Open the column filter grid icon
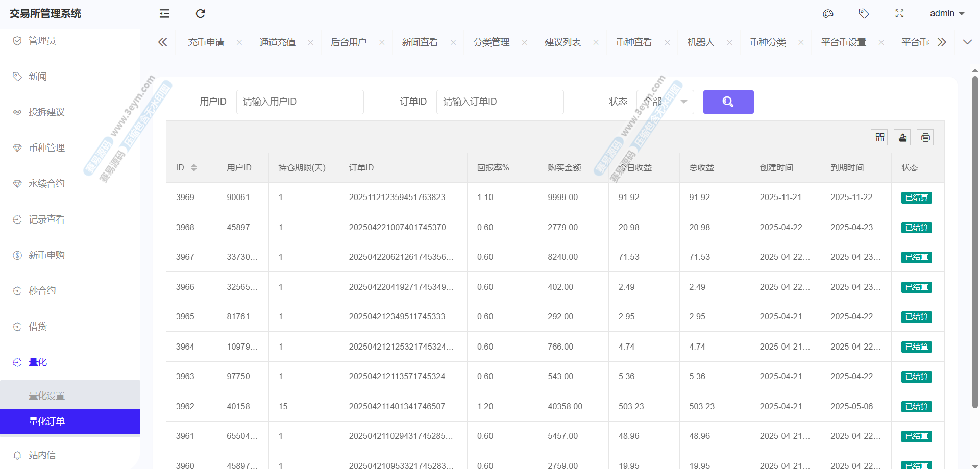 pyautogui.click(x=879, y=137)
